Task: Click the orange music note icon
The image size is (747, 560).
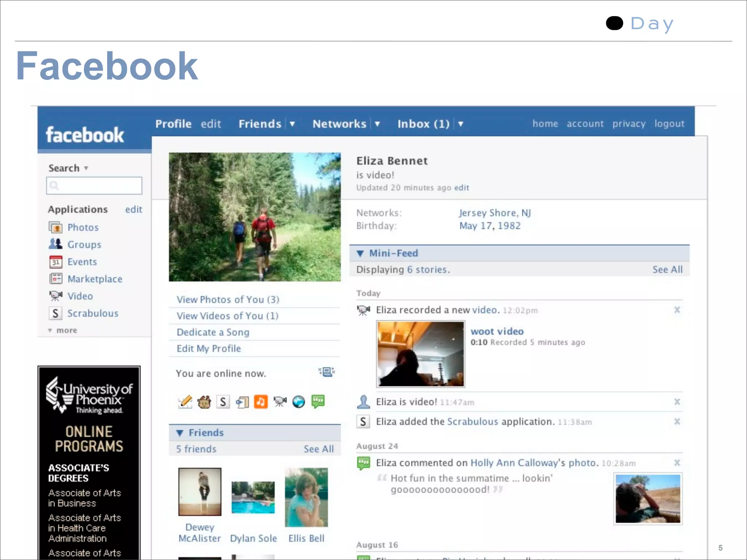Action: point(261,402)
